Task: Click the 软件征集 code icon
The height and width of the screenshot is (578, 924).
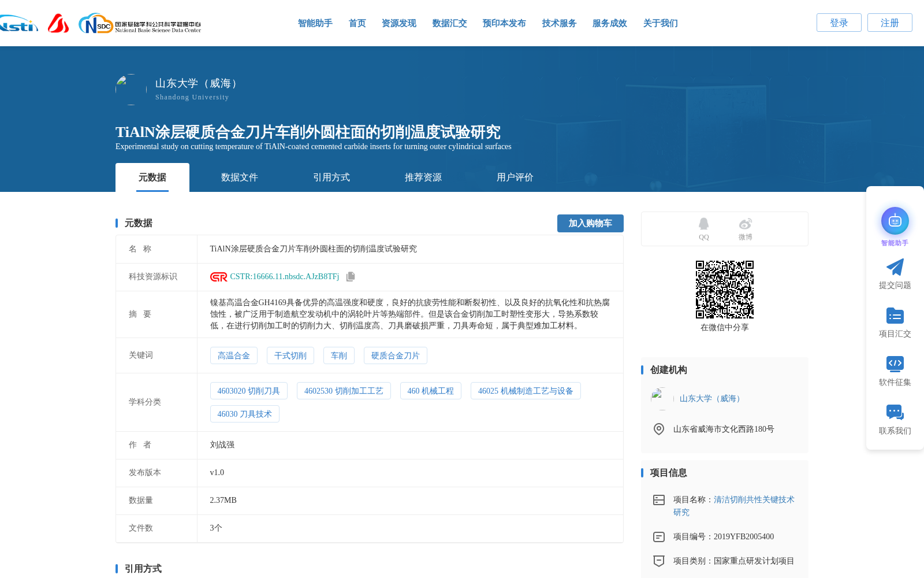Action: click(x=895, y=364)
